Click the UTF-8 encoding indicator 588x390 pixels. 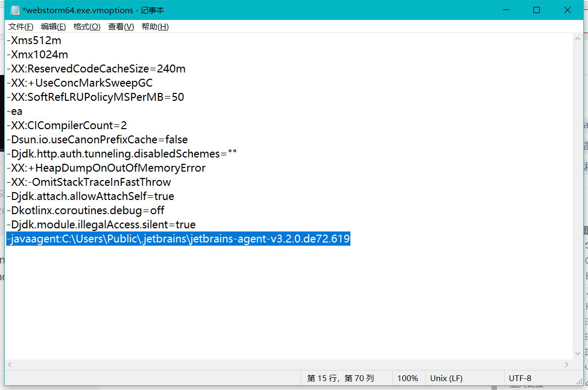click(x=520, y=378)
